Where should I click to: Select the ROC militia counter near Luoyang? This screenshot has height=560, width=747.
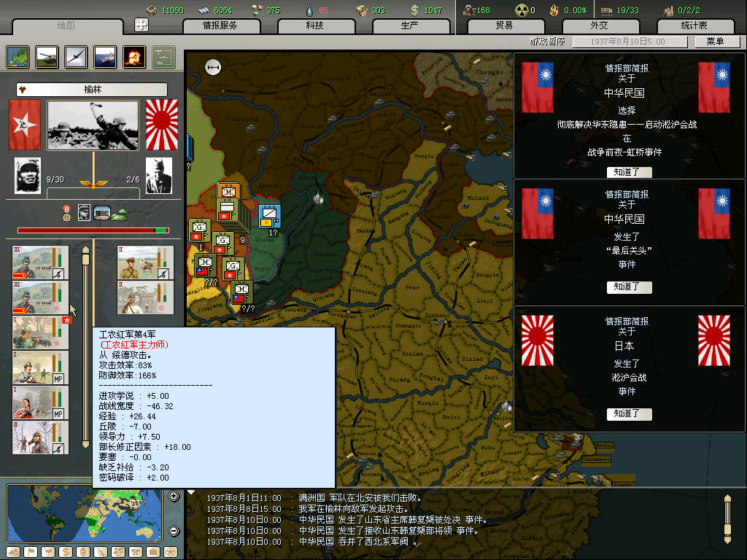241,293
